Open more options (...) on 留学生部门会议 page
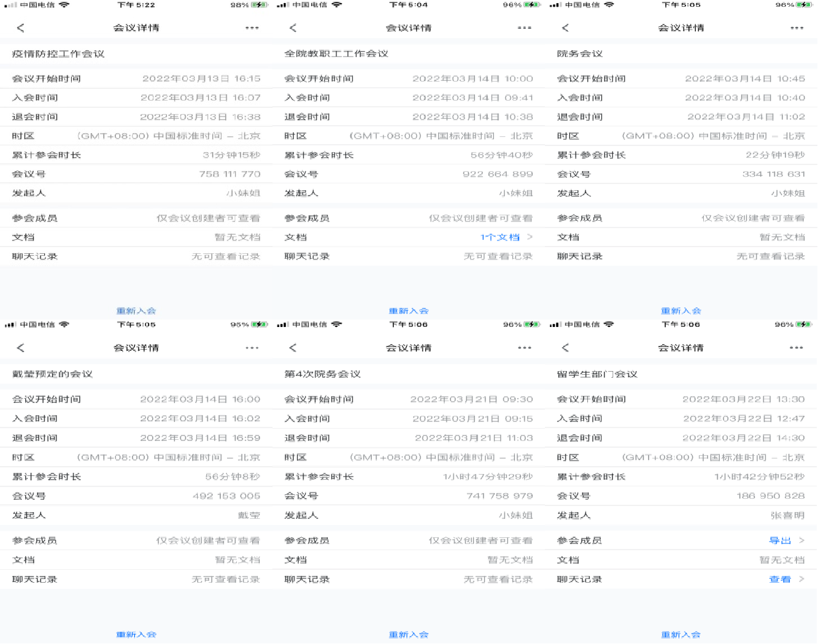 [796, 347]
